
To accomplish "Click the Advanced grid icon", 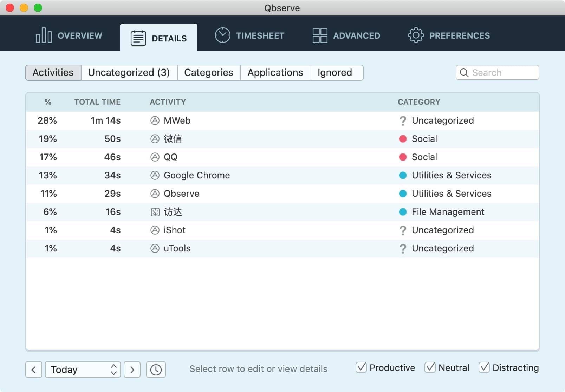I will pos(320,35).
